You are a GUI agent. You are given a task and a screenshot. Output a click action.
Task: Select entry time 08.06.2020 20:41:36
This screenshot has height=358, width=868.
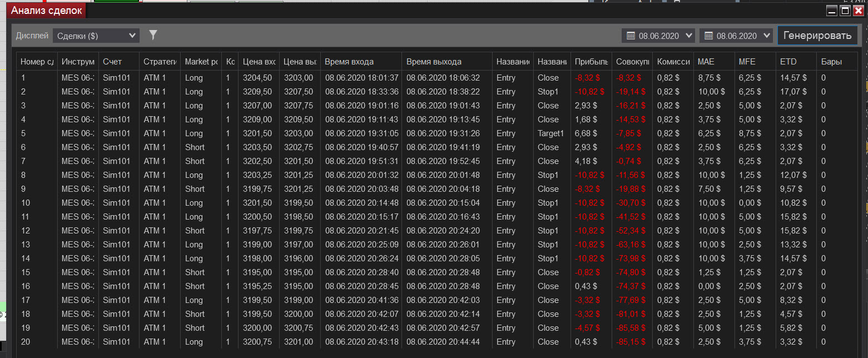[x=361, y=300]
